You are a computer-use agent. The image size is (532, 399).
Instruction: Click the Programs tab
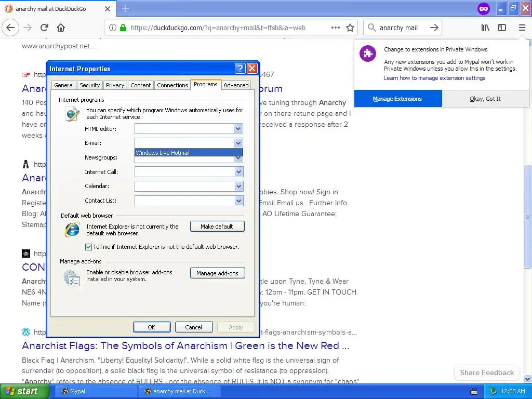point(206,84)
